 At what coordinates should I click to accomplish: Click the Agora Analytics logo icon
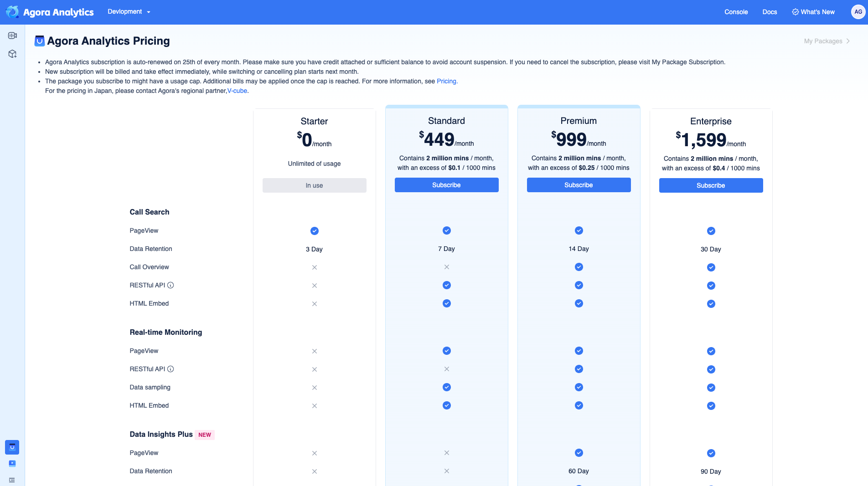tap(12, 12)
